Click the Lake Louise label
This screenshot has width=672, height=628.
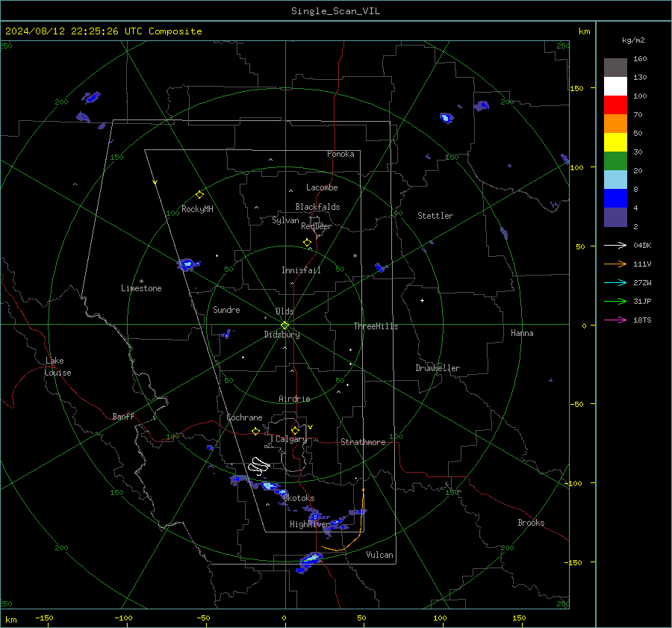pyautogui.click(x=57, y=367)
